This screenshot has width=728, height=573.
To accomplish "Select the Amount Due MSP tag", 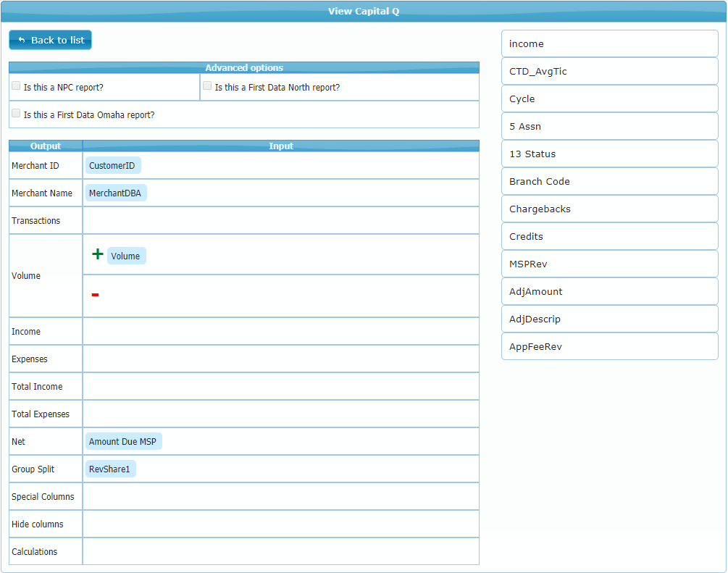I will 122,442.
